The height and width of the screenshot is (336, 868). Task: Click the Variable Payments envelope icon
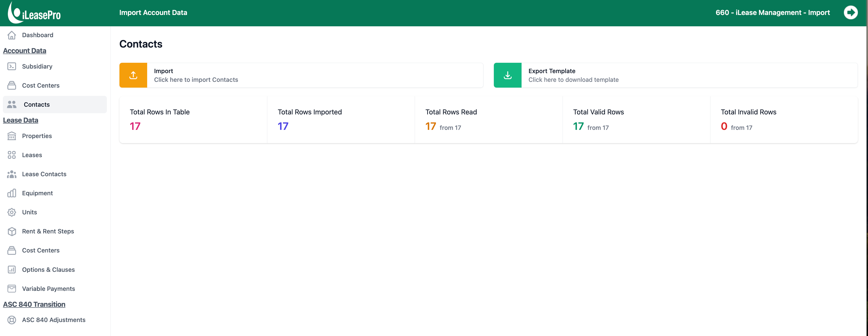click(12, 289)
